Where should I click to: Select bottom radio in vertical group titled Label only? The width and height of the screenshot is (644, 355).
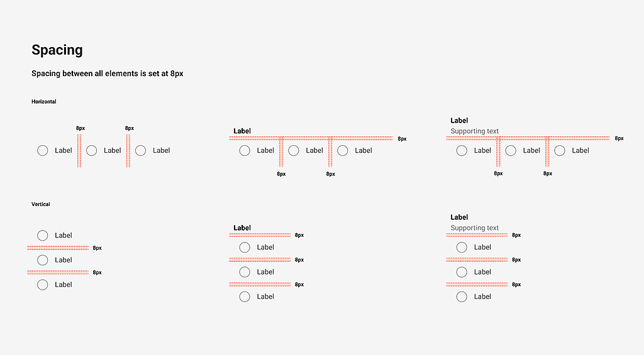pos(245,297)
